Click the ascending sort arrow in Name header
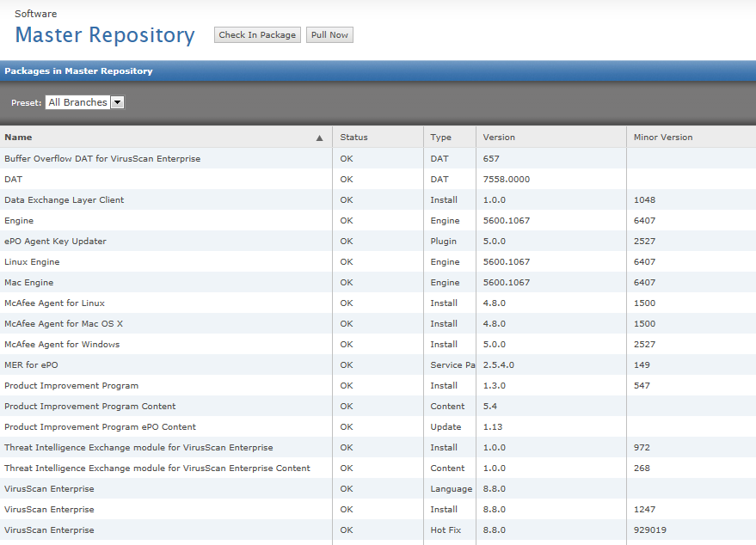The width and height of the screenshot is (756, 545). pos(319,138)
